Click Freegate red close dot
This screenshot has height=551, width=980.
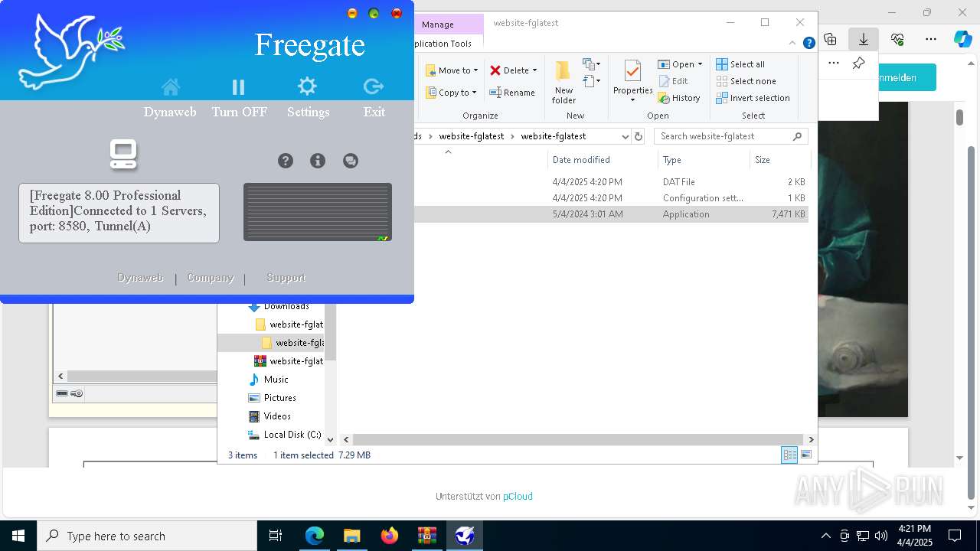click(397, 13)
